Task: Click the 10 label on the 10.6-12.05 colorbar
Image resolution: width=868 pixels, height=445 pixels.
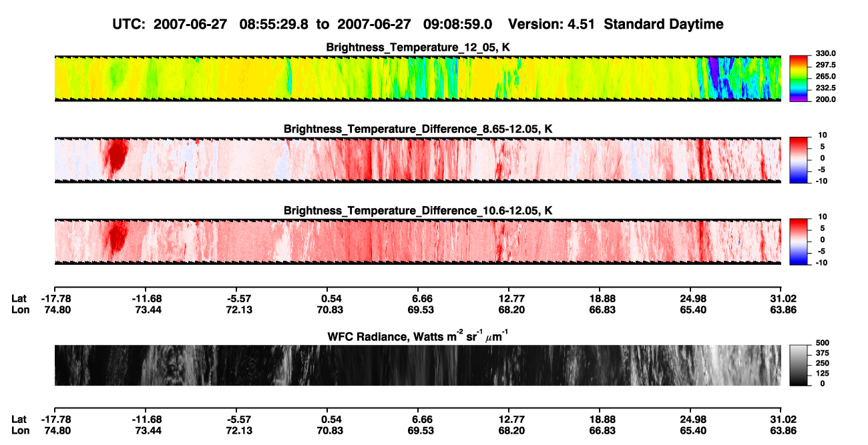Action: pos(823,217)
